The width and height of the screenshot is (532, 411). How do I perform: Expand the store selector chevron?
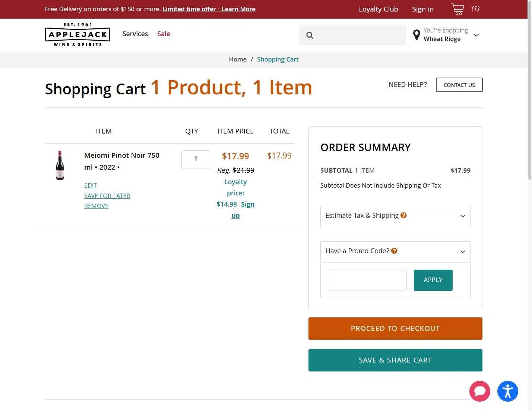476,35
